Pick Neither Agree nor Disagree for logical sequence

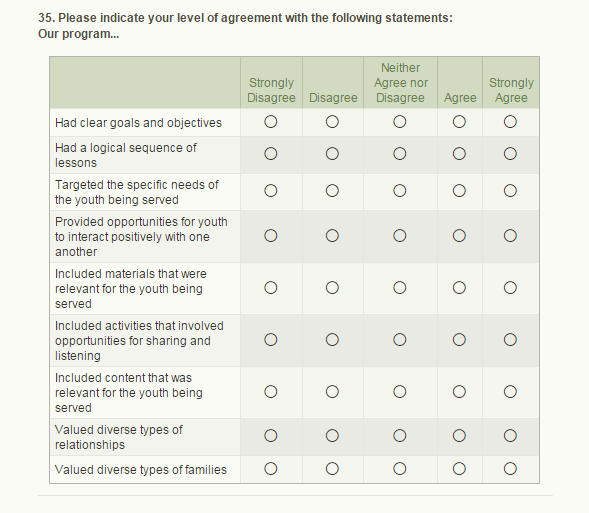coord(400,154)
